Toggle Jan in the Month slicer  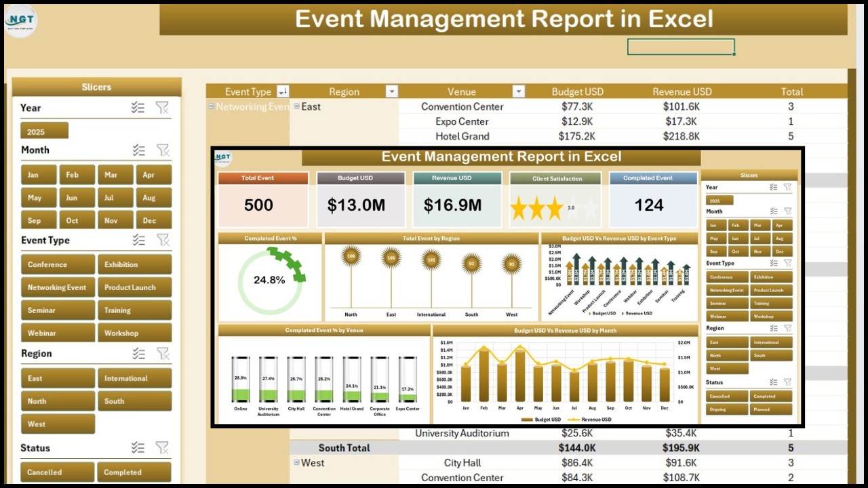coord(39,175)
